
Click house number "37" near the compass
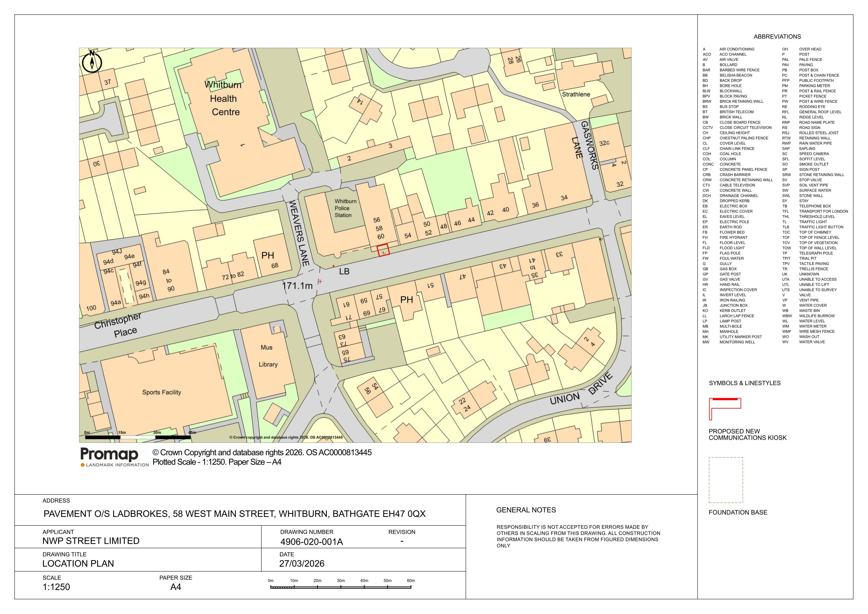(x=108, y=82)
